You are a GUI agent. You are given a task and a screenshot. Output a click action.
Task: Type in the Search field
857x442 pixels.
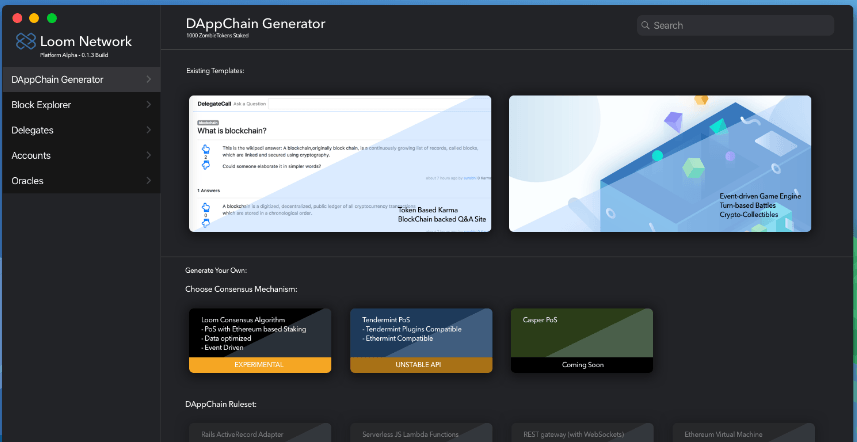[x=740, y=25]
